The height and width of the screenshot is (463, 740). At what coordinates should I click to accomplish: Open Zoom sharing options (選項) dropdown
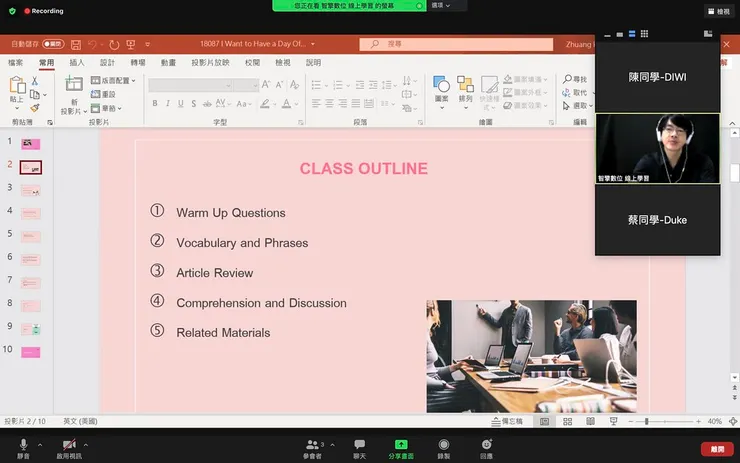[x=441, y=5]
